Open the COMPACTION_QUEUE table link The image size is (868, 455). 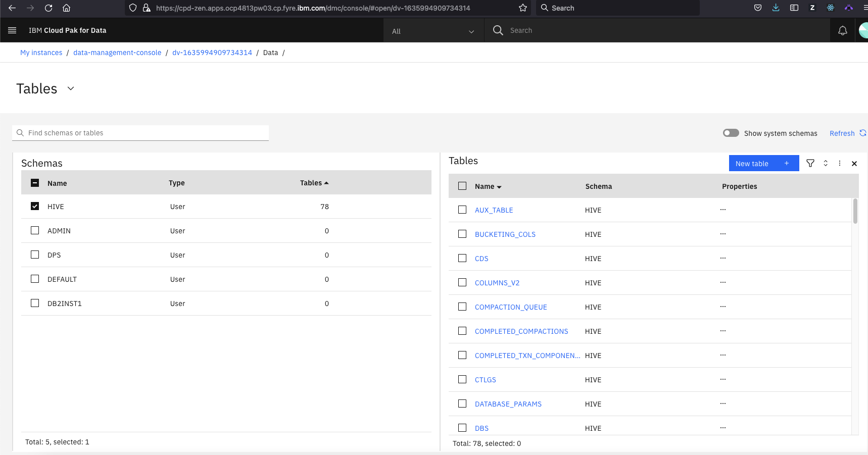tap(511, 307)
